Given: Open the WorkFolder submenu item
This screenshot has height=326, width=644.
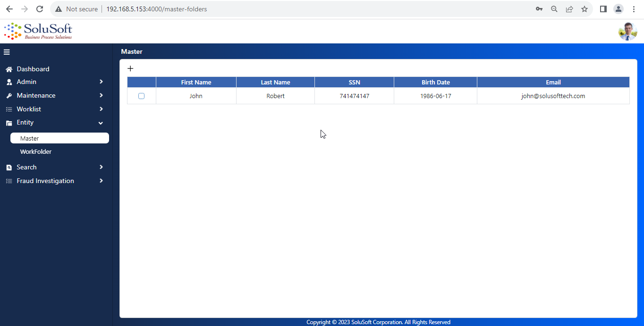Looking at the screenshot, I should (x=36, y=152).
